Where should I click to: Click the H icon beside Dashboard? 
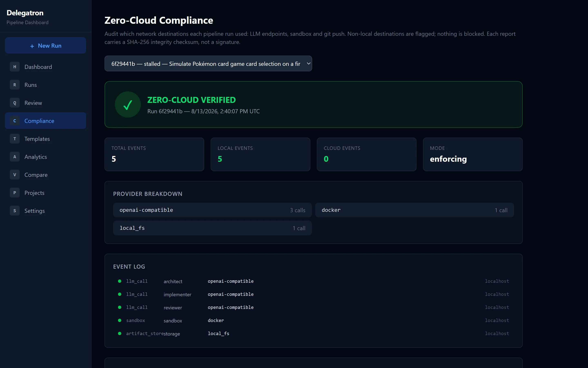[x=14, y=67]
